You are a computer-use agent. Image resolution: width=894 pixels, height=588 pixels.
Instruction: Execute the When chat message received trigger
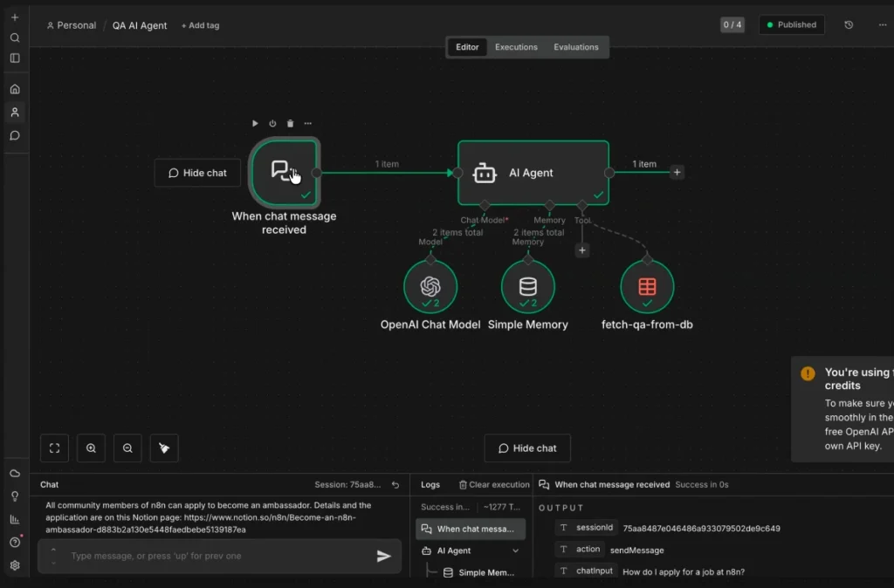tap(255, 123)
